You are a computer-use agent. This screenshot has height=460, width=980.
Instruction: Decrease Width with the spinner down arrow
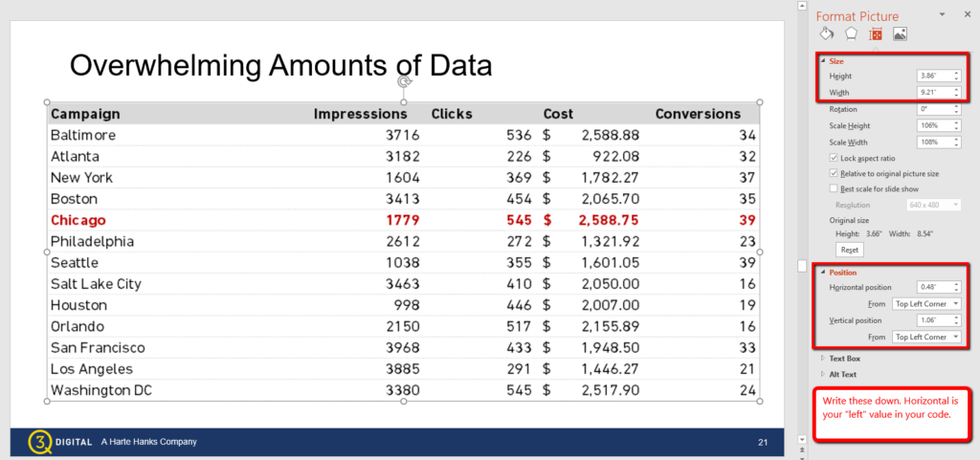[x=956, y=96]
